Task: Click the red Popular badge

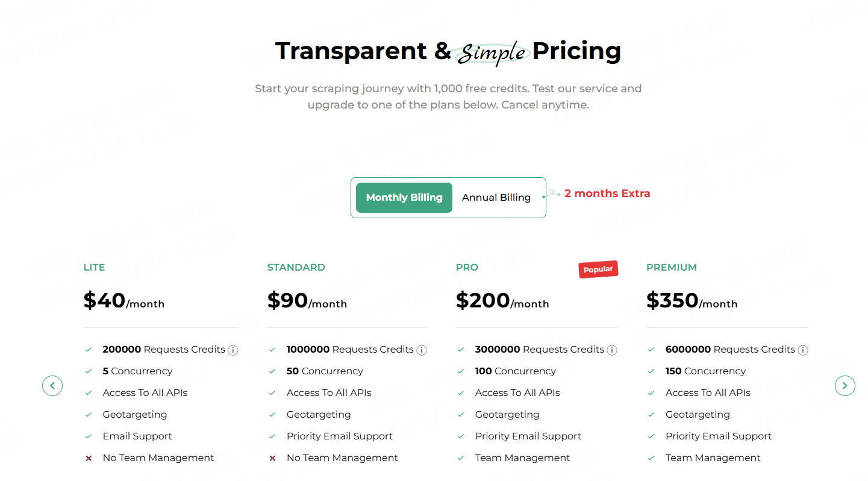Action: click(x=598, y=269)
